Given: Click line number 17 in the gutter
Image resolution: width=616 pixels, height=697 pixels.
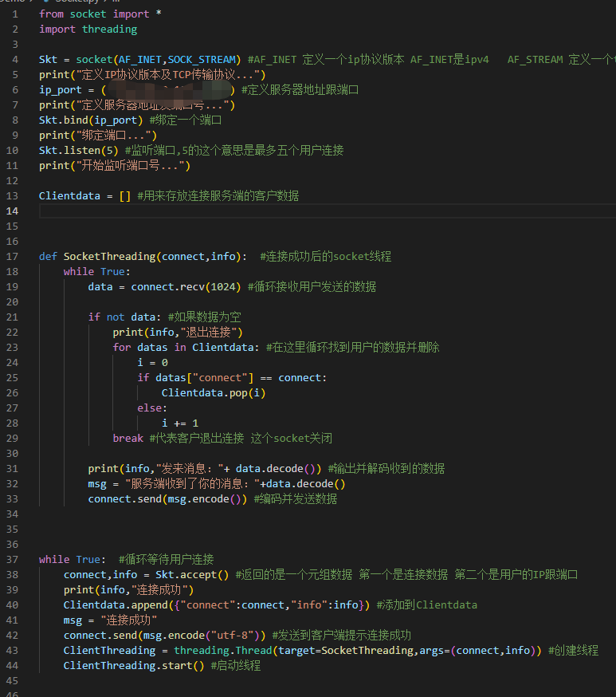Looking at the screenshot, I should click(x=13, y=257).
